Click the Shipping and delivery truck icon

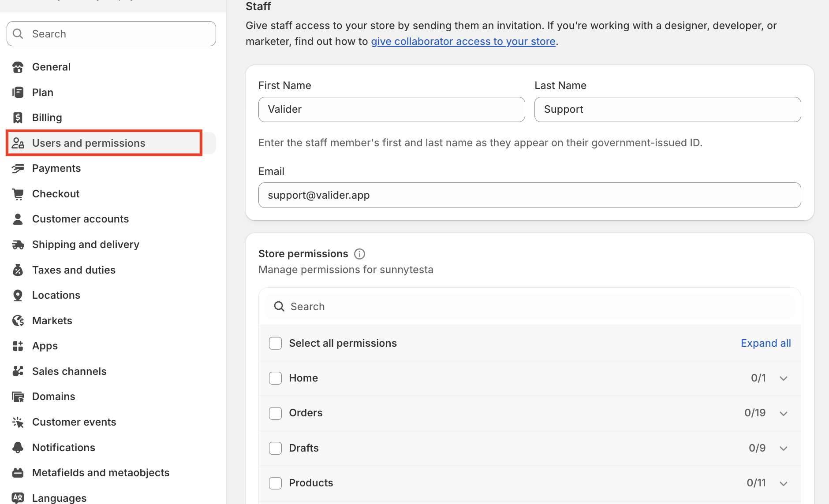[x=18, y=245]
